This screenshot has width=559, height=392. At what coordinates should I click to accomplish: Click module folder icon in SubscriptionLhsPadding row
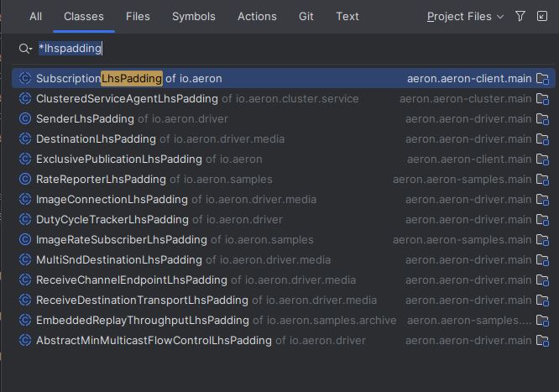(542, 79)
